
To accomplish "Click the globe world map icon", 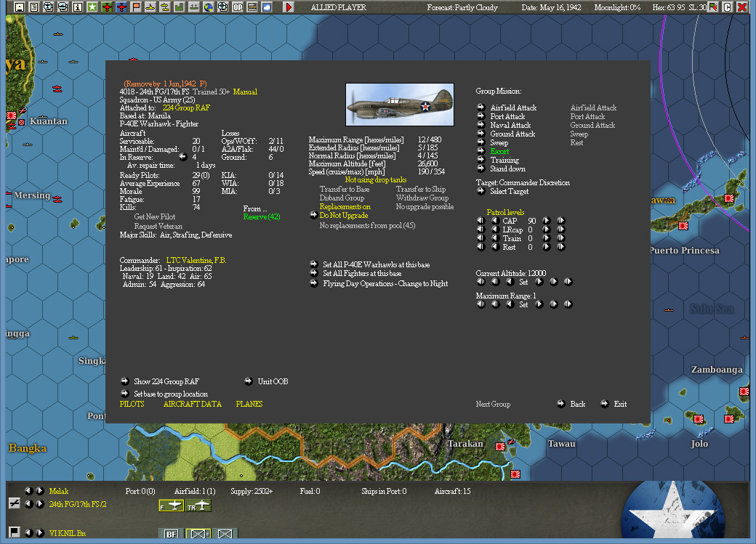I will click(x=207, y=7).
